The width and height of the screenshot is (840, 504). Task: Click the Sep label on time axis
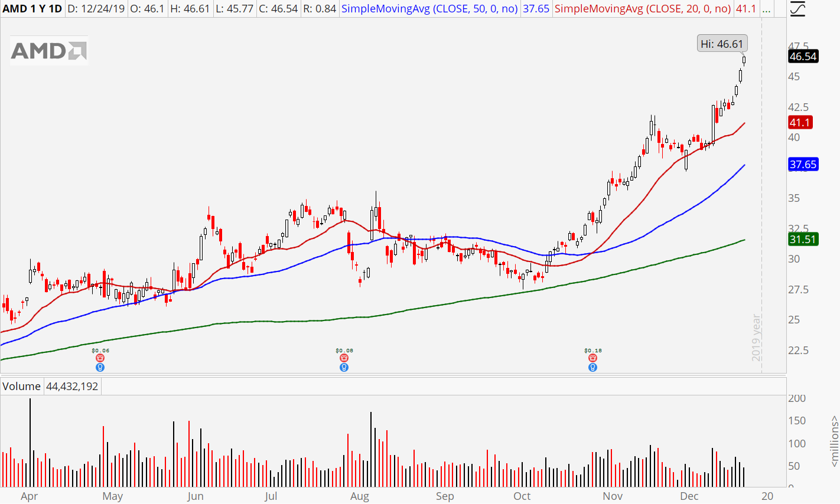coord(445,496)
